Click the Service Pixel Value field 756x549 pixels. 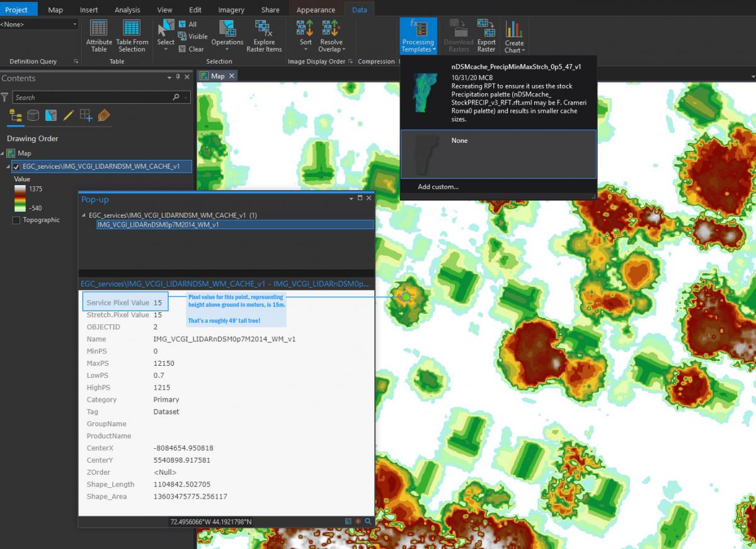point(125,303)
